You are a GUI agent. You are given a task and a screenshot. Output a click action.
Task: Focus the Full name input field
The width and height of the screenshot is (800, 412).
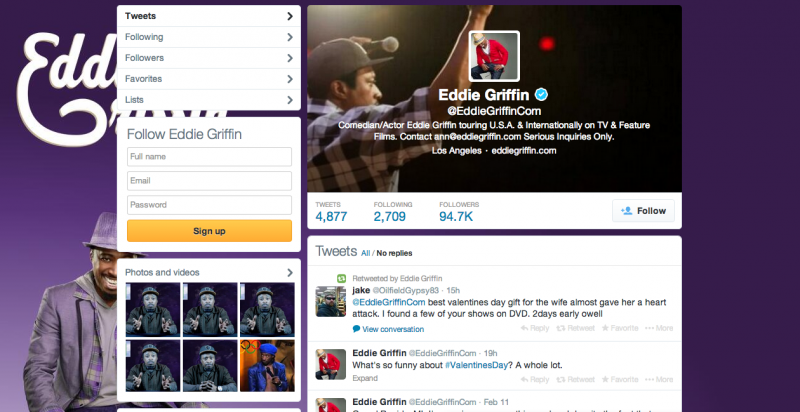click(209, 157)
